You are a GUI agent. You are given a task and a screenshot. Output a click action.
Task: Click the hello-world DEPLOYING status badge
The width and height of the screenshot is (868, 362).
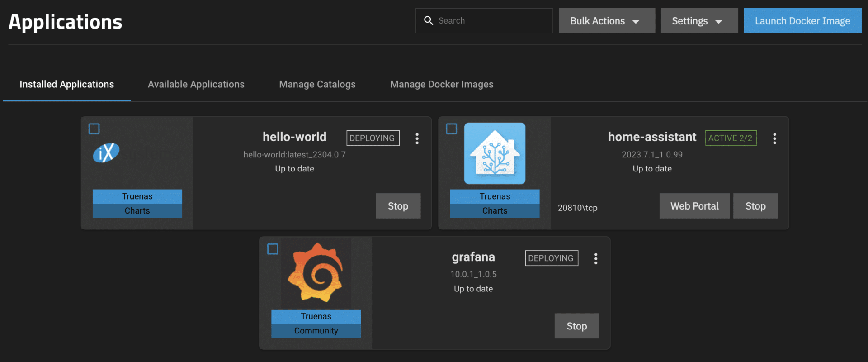coord(373,138)
